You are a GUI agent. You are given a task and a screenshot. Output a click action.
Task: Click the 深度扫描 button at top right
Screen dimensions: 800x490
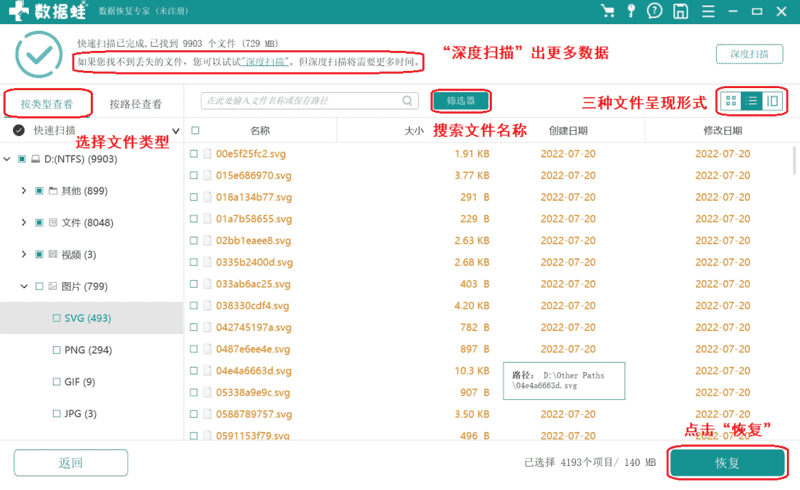749,54
